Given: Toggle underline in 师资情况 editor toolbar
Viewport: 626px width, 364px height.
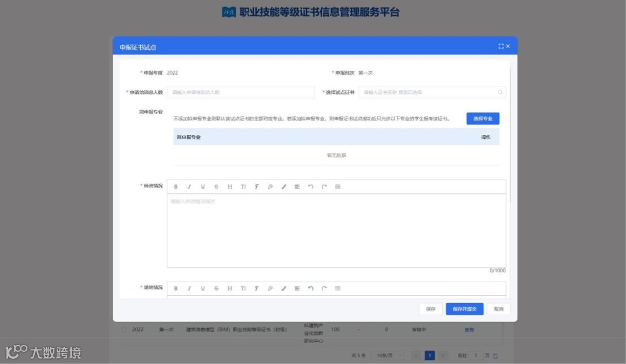Looking at the screenshot, I should pos(203,187).
